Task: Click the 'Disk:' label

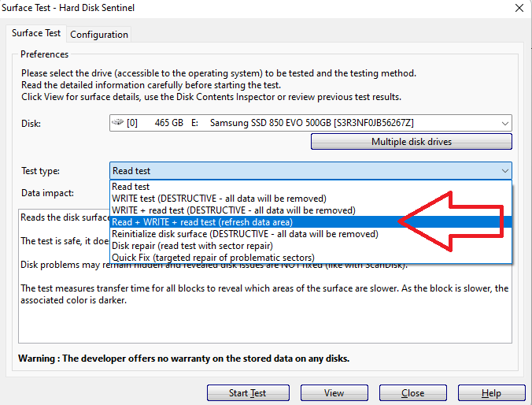Action: (x=31, y=124)
